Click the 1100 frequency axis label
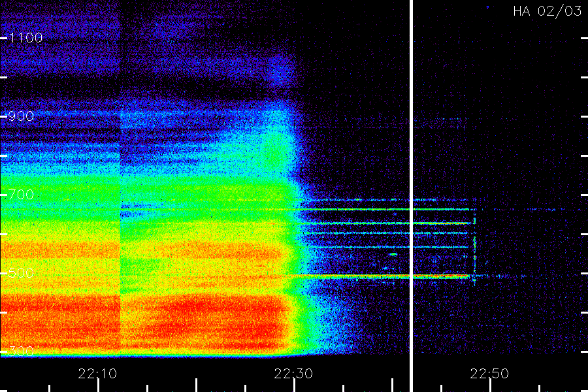 click(x=25, y=37)
